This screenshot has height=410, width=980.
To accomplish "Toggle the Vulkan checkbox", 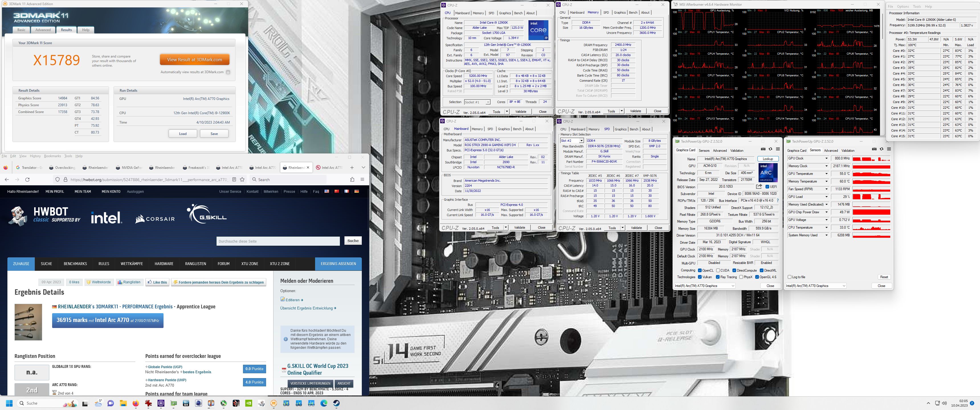I will coord(700,277).
